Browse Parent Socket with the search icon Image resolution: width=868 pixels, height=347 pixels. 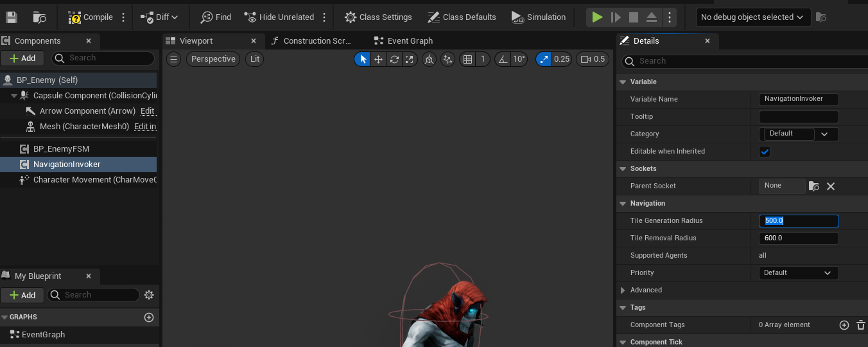pos(814,186)
